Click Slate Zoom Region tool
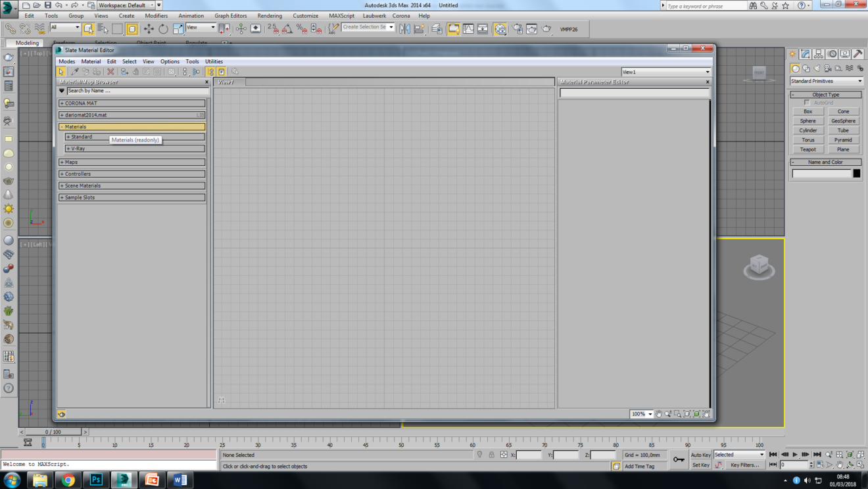The image size is (868, 489). (677, 414)
